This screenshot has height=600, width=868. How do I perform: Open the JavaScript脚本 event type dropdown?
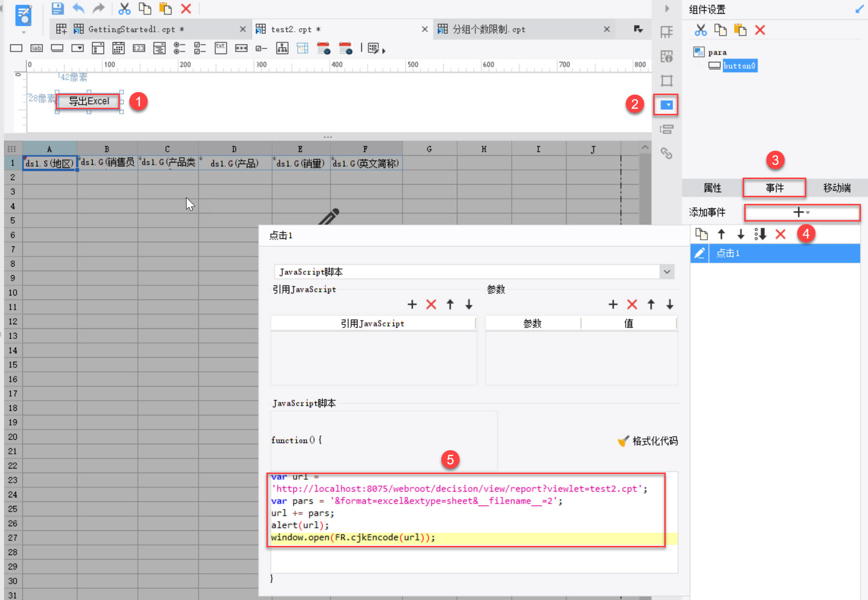coord(667,272)
